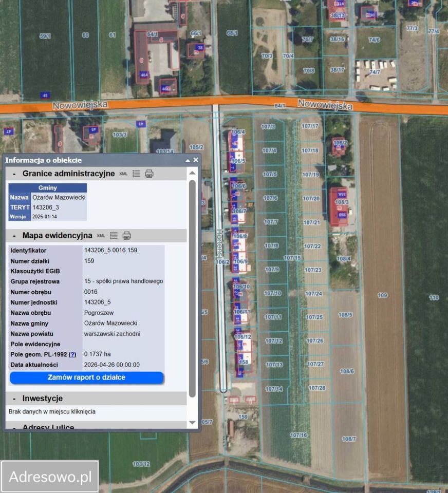Collapse the Mapa ewidencyjna section
This screenshot has width=448, height=493.
pos(14,236)
